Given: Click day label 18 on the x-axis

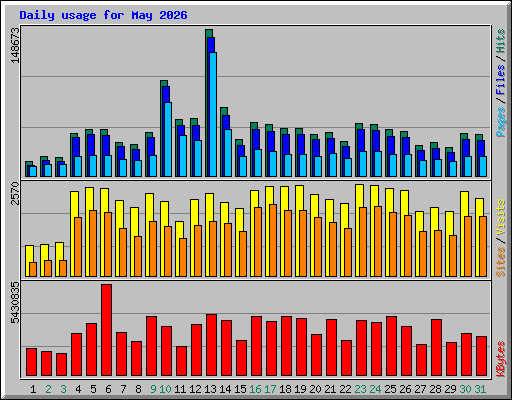Looking at the screenshot, I should coord(285,389).
